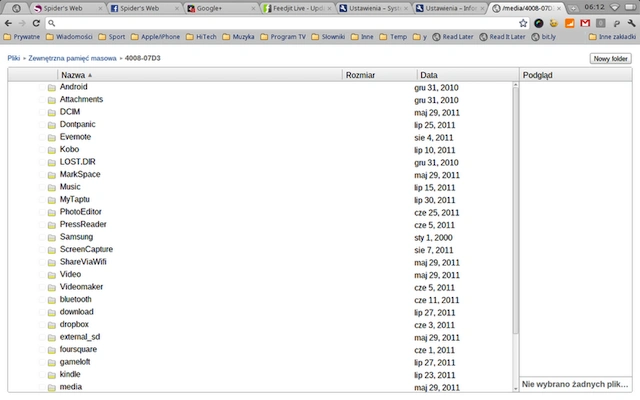Select the ScreenCapture folder row
The image size is (640, 400).
pos(260,250)
